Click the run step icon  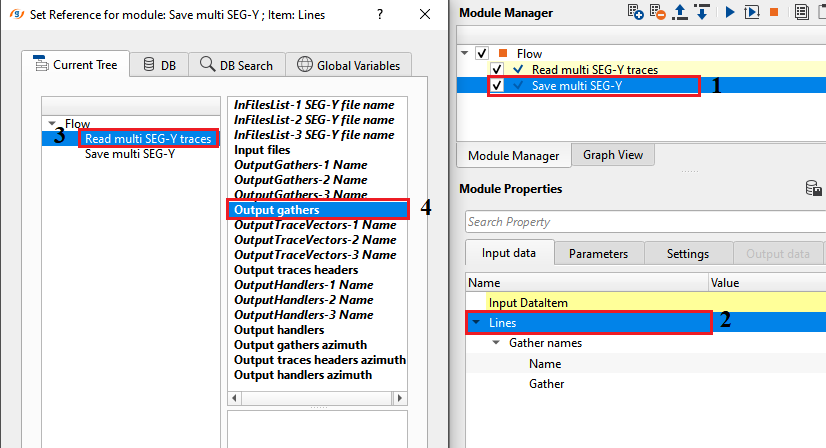(x=752, y=12)
